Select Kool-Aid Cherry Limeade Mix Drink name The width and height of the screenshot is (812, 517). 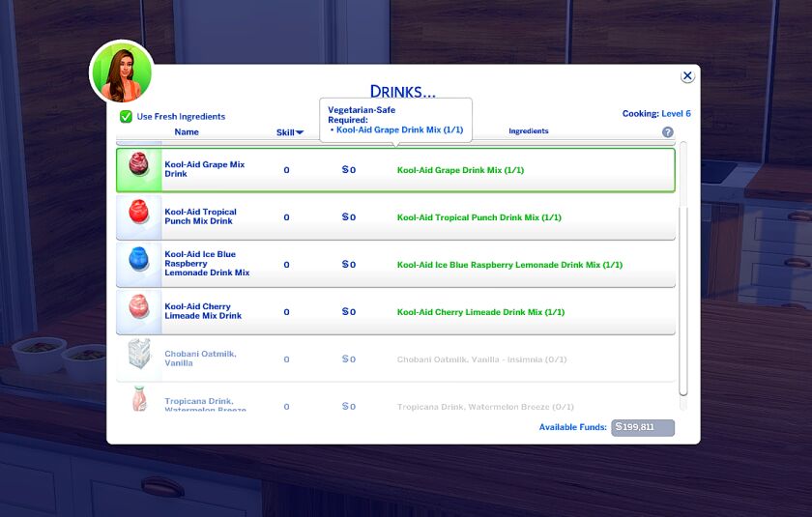(203, 311)
